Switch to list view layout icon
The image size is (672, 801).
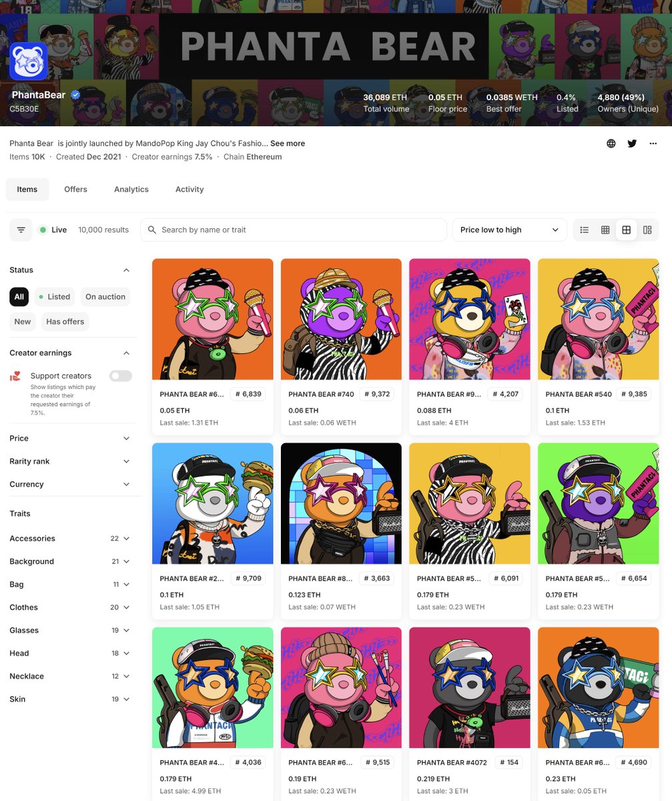point(585,230)
